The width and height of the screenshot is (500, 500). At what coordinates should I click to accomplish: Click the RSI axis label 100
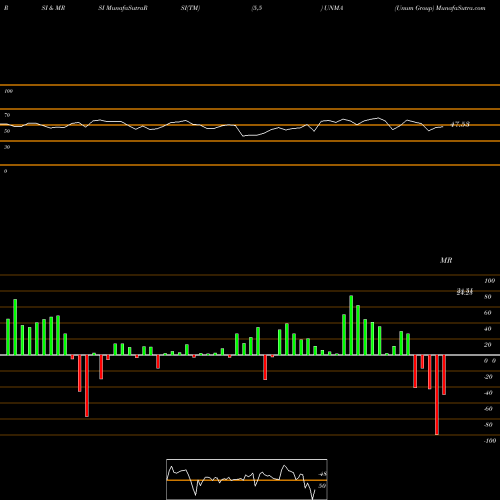(9, 91)
